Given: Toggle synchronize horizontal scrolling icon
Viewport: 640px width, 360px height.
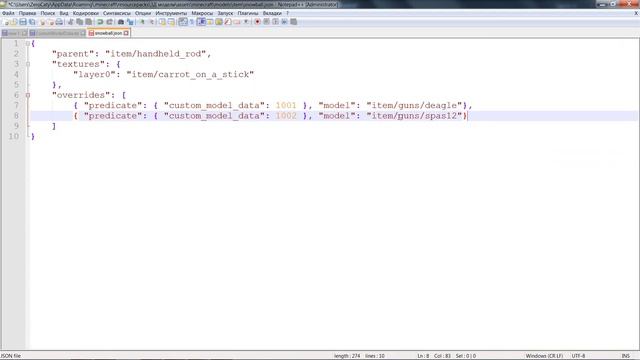Looking at the screenshot, I should point(171,22).
